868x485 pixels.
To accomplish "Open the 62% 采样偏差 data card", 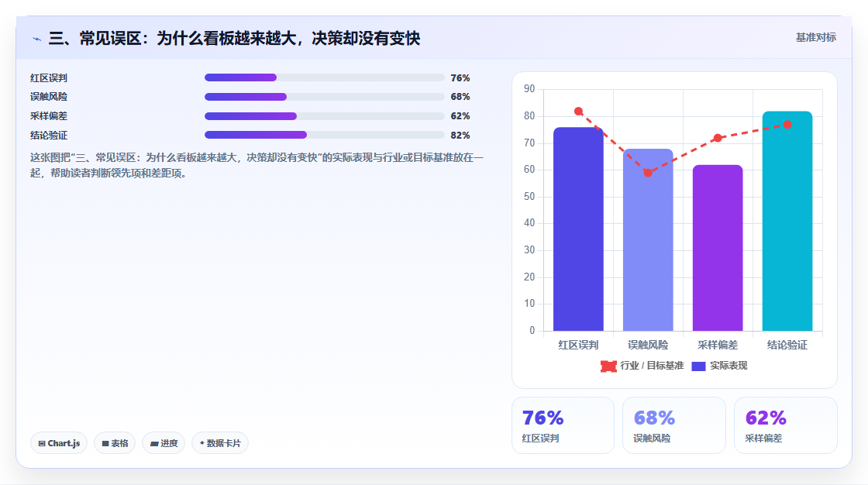I will coord(786,425).
